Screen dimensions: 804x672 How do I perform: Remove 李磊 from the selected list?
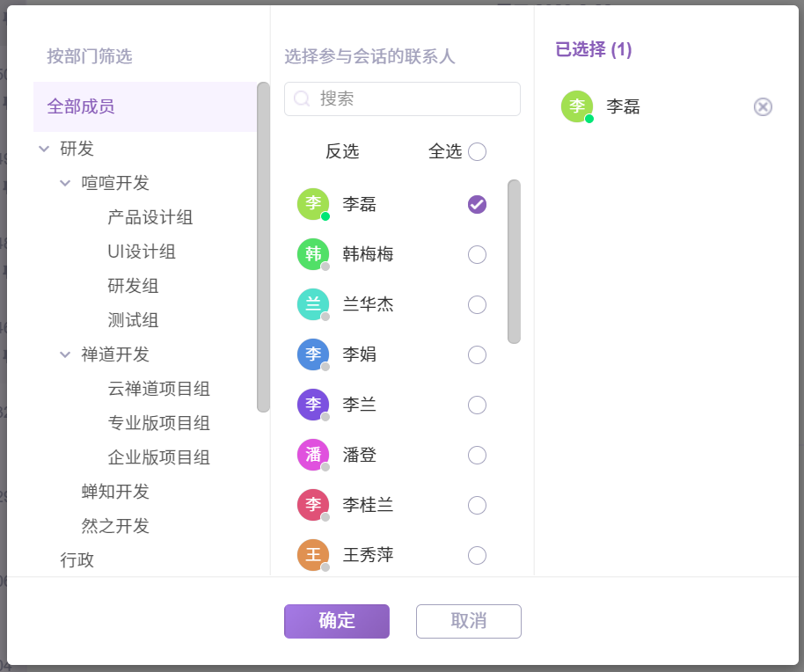[763, 107]
